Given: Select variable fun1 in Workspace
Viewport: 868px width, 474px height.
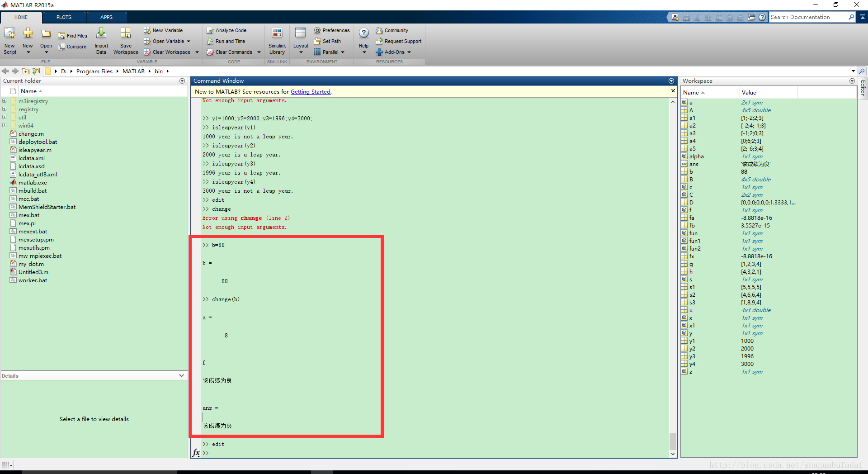Looking at the screenshot, I should point(695,241).
